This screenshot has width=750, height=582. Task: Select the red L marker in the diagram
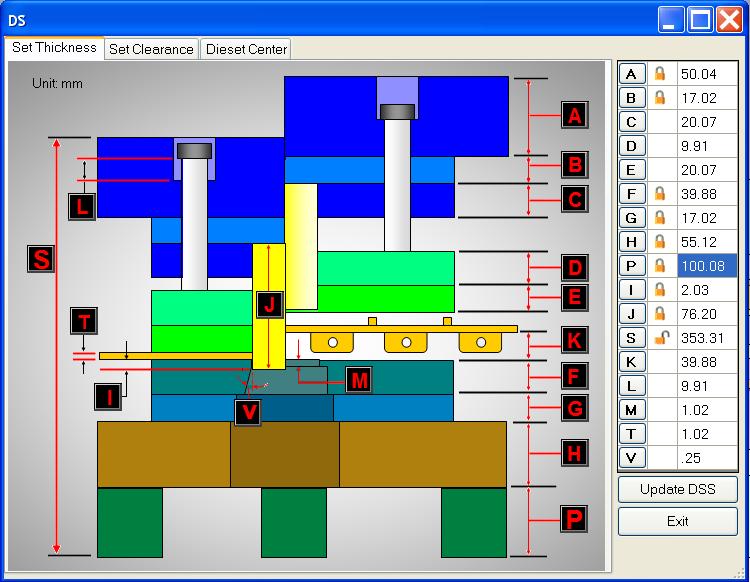[83, 207]
